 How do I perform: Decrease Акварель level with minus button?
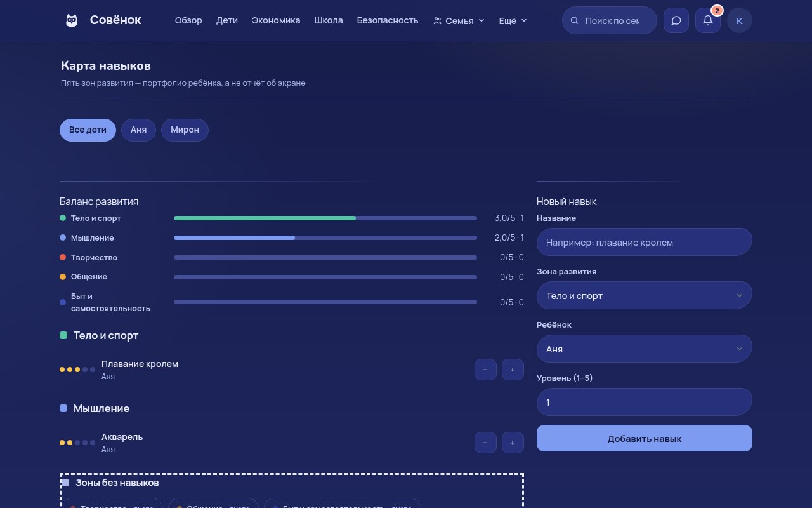coord(485,443)
